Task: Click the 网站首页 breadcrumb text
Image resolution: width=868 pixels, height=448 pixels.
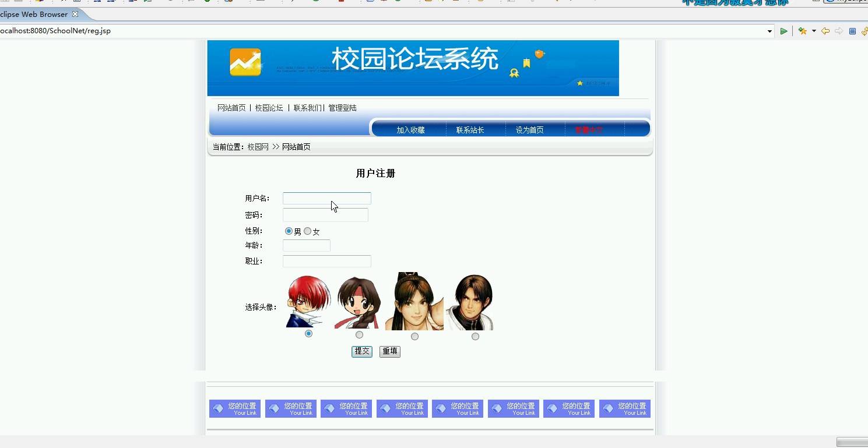Action: click(296, 147)
